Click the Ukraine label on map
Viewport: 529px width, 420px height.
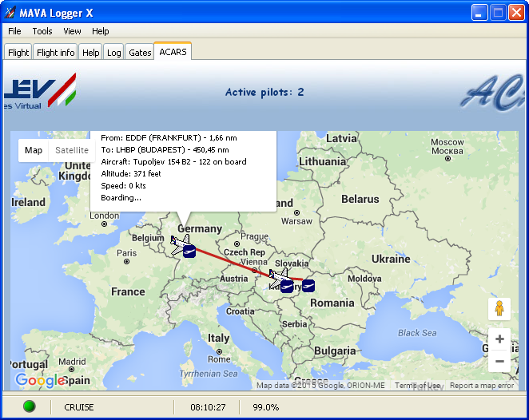coord(391,259)
